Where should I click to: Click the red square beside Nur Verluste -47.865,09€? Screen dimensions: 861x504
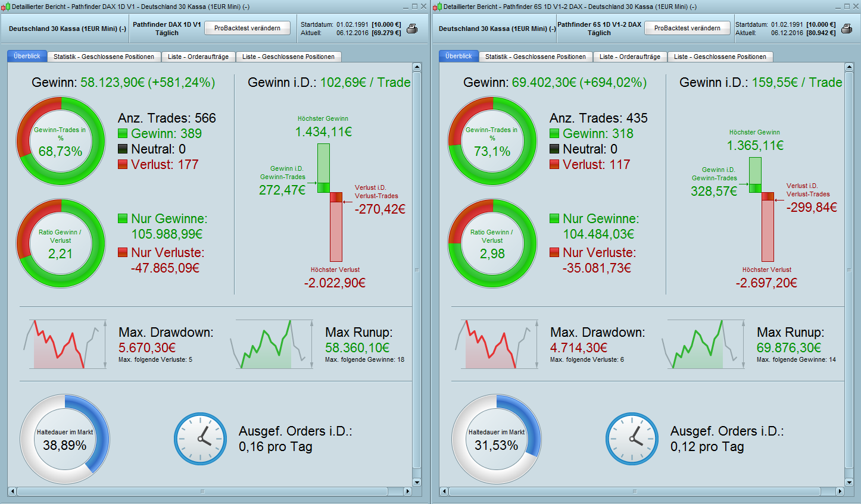tap(123, 253)
